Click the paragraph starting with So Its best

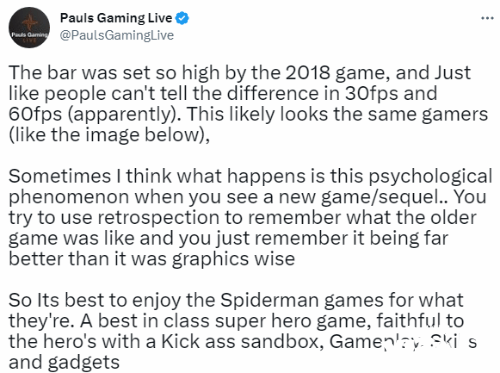pos(243,331)
